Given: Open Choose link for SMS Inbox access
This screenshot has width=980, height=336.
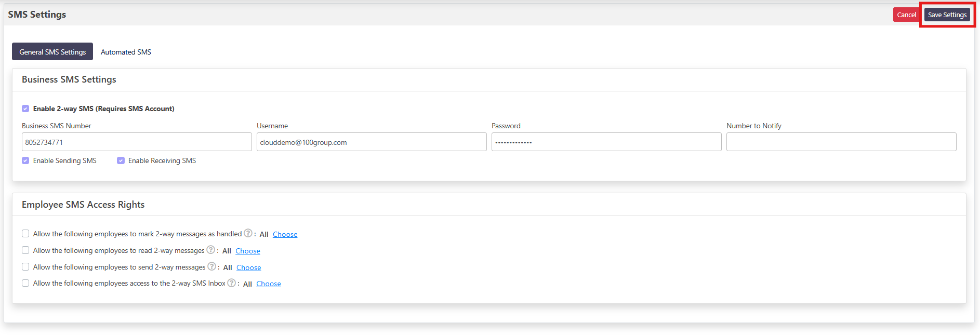Looking at the screenshot, I should click(x=268, y=284).
